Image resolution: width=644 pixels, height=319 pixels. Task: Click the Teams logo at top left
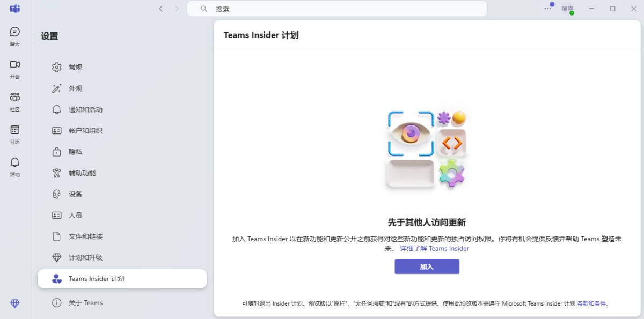(14, 9)
